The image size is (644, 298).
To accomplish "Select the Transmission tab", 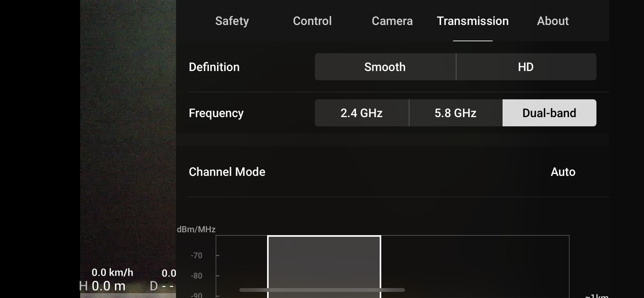I will point(473,21).
